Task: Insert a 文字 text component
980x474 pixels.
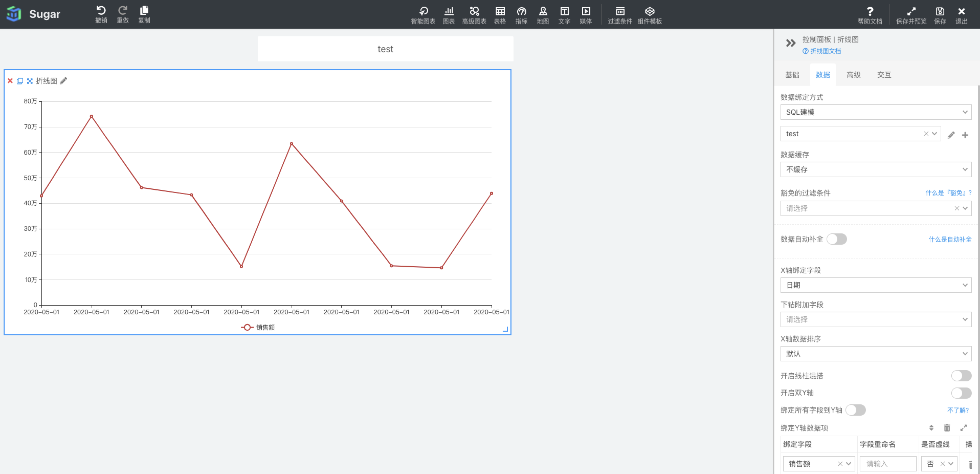Action: click(x=564, y=15)
